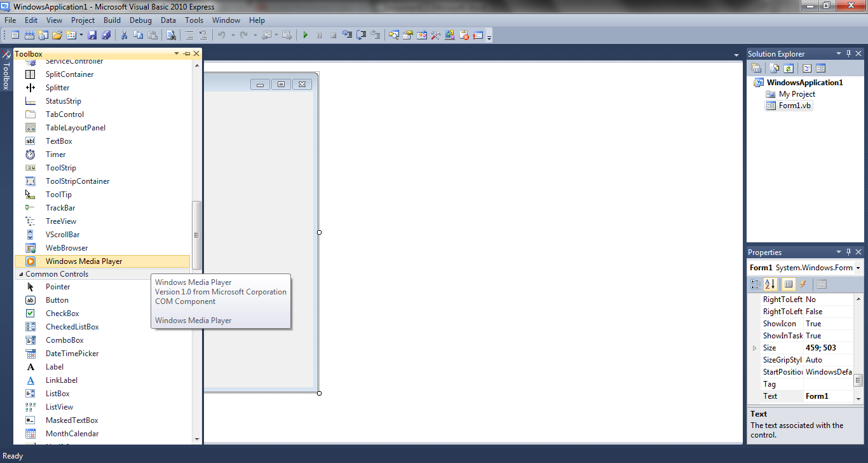Select WindowsApplication1 project node

click(804, 83)
